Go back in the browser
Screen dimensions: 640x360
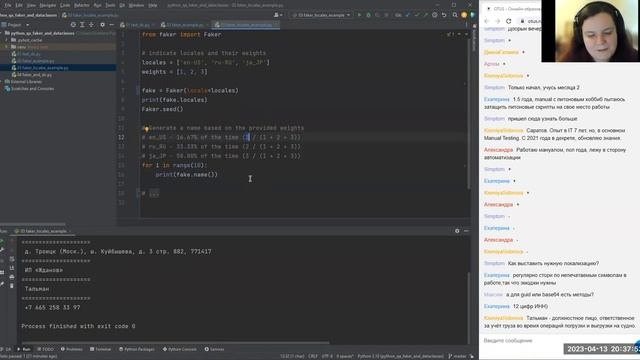click(487, 21)
